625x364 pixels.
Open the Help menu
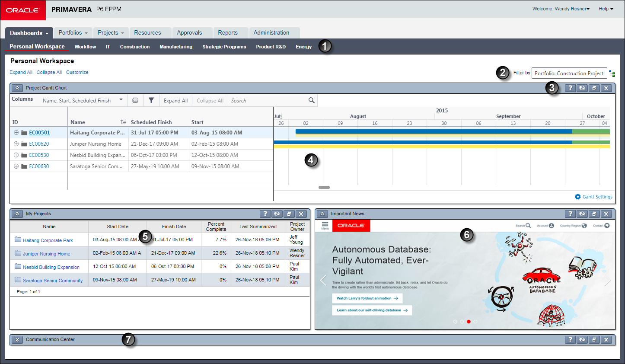[606, 9]
